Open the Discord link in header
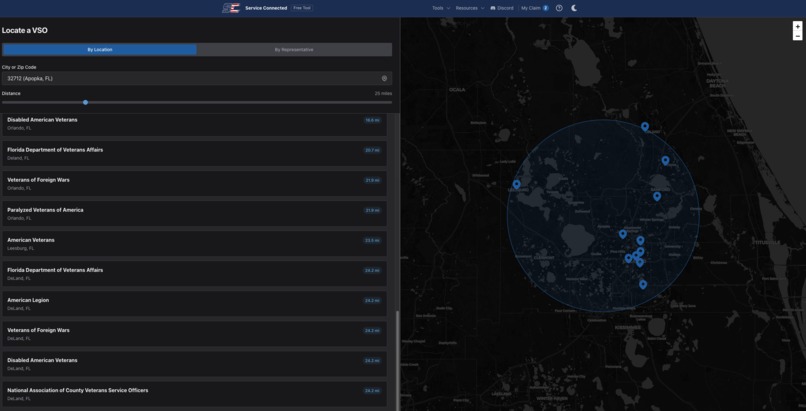The image size is (806, 411). (502, 8)
